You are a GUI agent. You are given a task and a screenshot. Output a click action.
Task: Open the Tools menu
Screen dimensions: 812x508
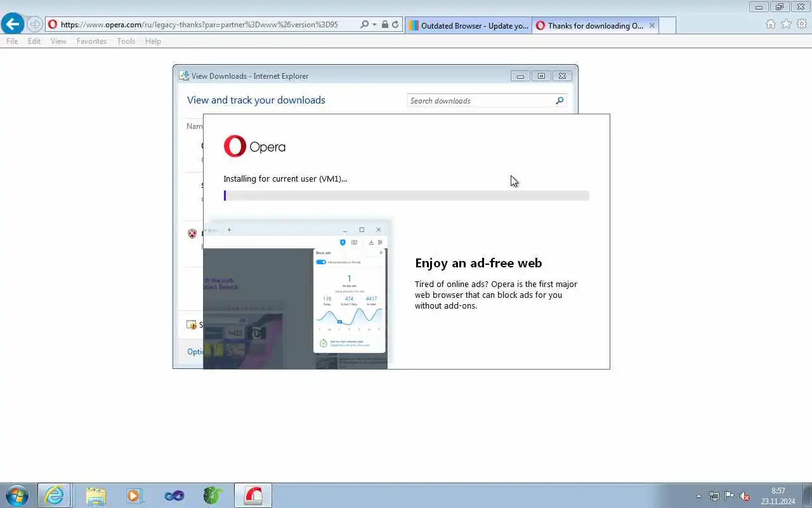click(x=126, y=41)
